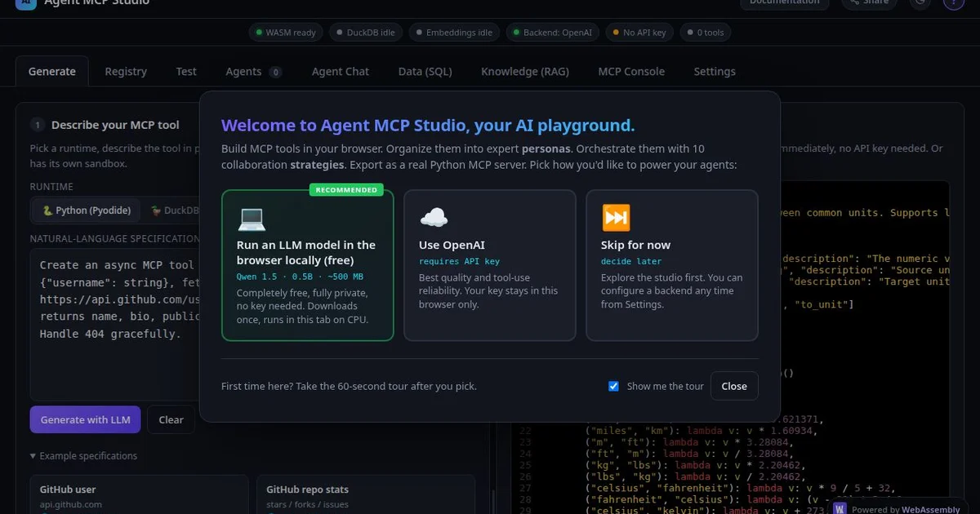The width and height of the screenshot is (980, 514).
Task: Click the No API key status pill
Action: 639,33
